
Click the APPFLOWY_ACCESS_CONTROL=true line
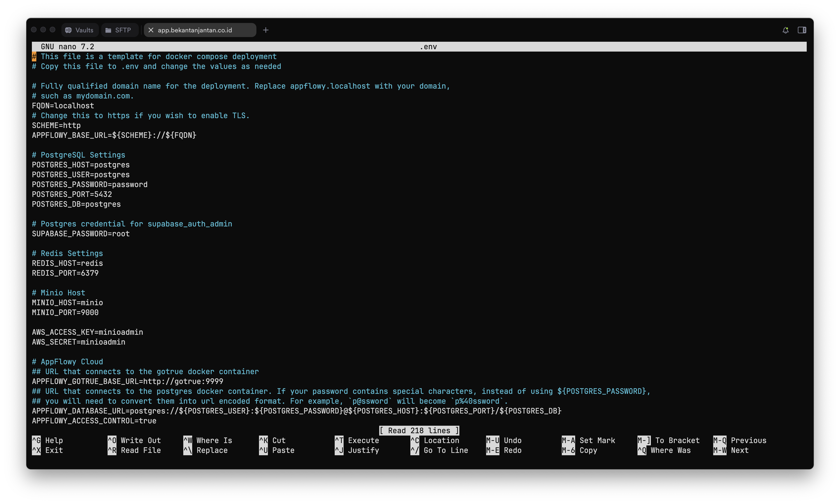click(x=94, y=421)
